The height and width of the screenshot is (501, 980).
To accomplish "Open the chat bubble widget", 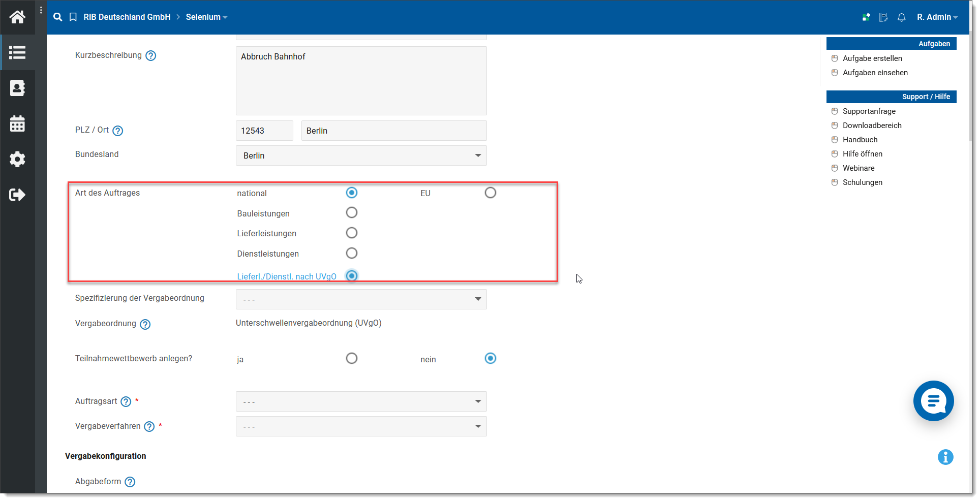I will pos(934,401).
